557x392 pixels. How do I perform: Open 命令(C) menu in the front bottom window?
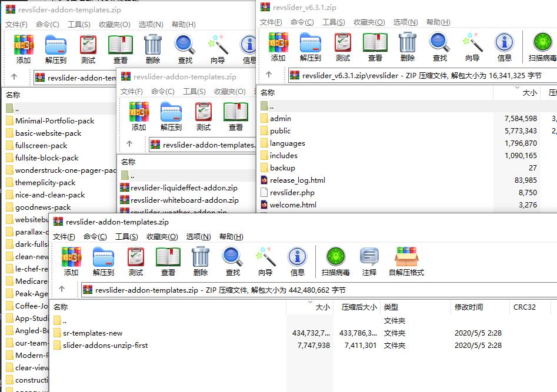[95, 236]
